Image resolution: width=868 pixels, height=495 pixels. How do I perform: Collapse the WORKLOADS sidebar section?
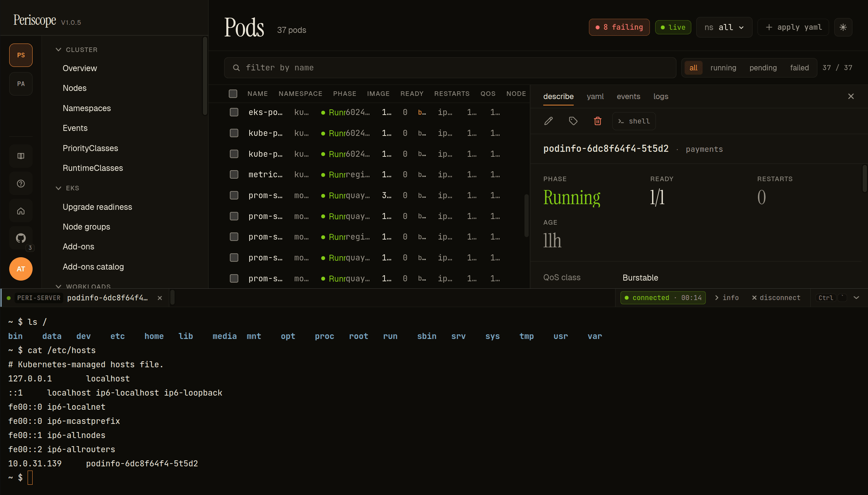83,286
